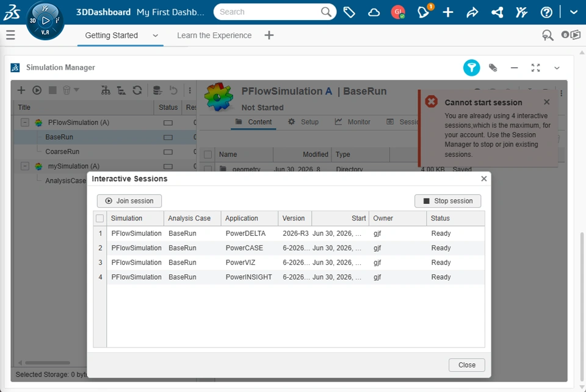This screenshot has width=586, height=392.
Task: Click the dashboard vertical scrollbar
Action: (x=582, y=307)
